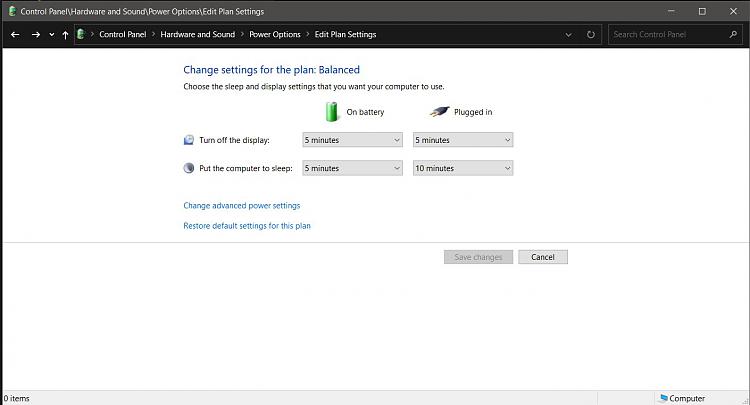This screenshot has height=405, width=750.
Task: Close the Edit Plan Settings window
Action: coord(733,11)
